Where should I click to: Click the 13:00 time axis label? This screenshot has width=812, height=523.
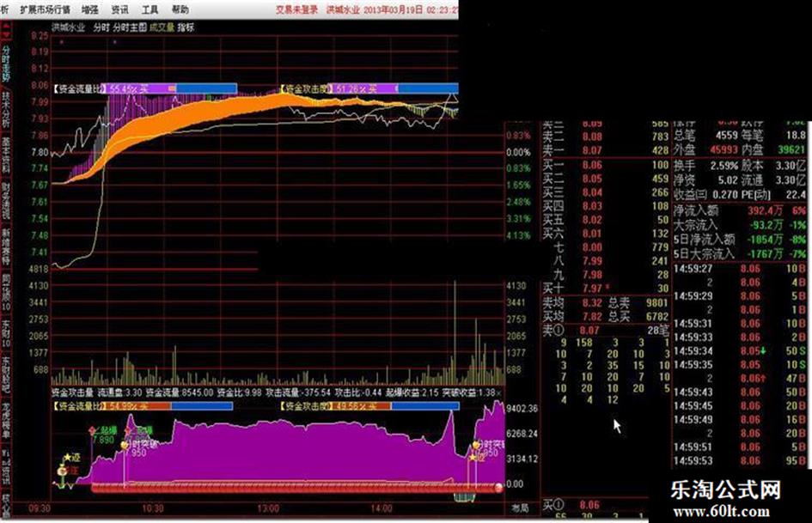(x=268, y=508)
